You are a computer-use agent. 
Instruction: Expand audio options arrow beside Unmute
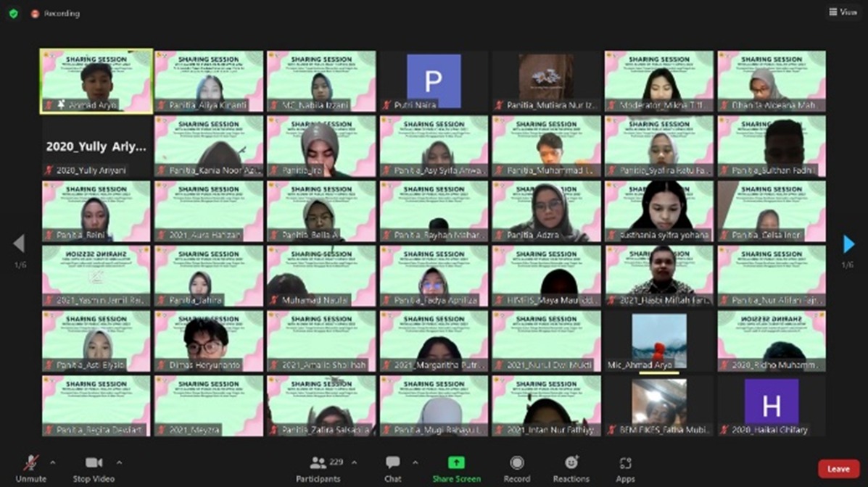pyautogui.click(x=52, y=462)
